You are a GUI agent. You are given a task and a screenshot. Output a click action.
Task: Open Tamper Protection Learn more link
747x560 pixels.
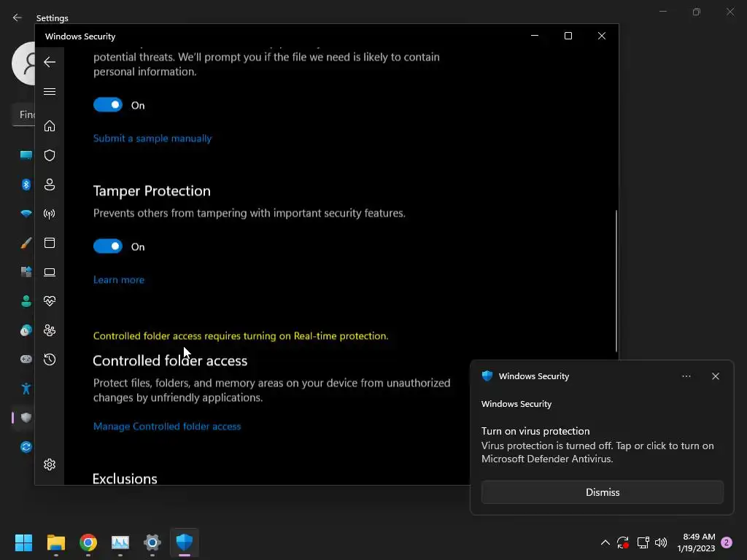coord(119,280)
